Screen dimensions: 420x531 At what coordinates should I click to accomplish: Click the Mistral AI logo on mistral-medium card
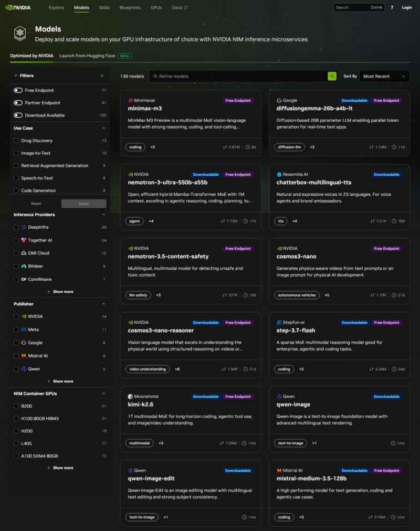279,470
